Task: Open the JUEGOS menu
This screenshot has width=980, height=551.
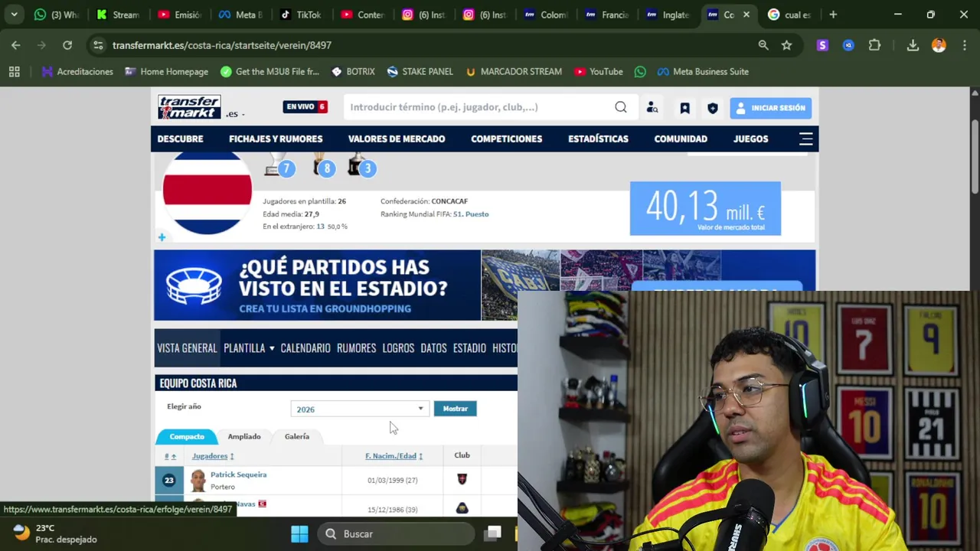Action: click(750, 139)
